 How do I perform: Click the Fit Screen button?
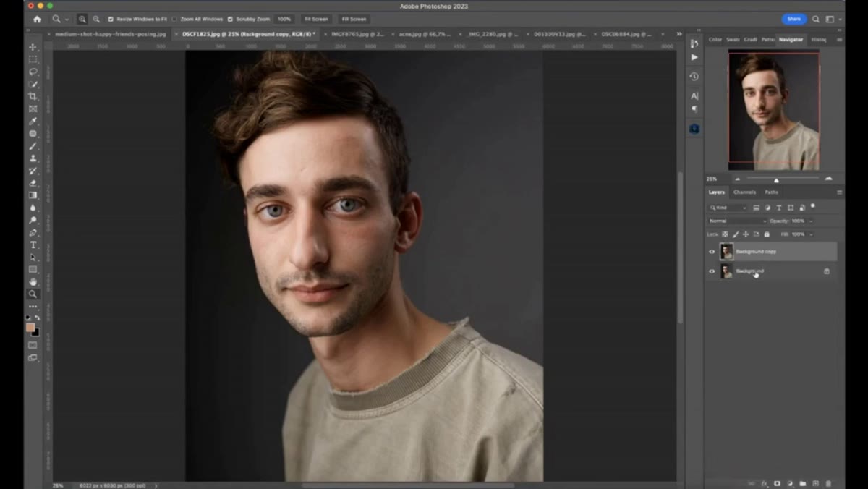point(316,19)
